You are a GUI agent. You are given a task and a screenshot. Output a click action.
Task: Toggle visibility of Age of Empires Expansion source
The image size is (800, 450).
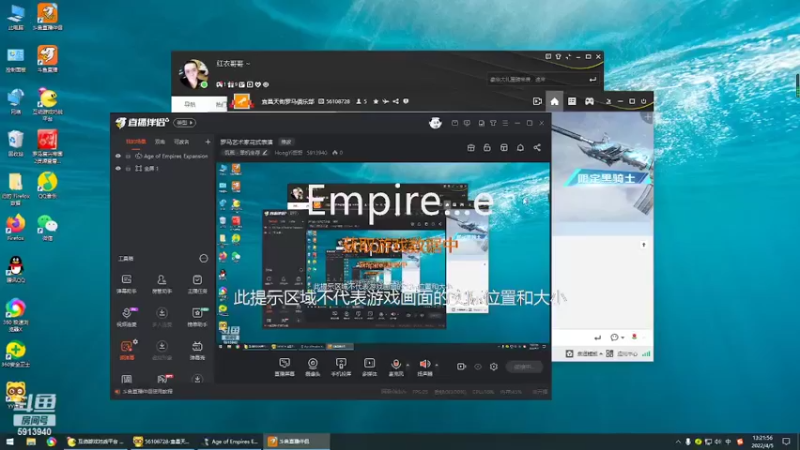click(118, 156)
